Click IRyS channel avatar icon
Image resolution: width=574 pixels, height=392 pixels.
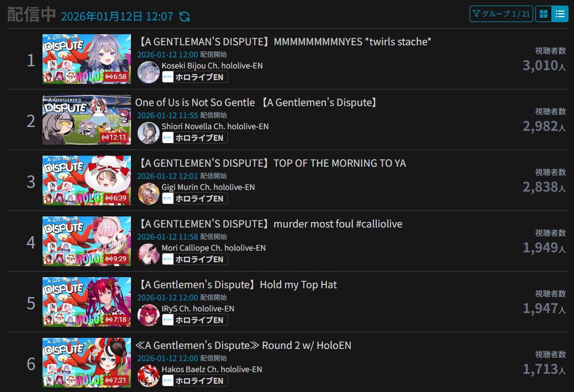coord(148,315)
